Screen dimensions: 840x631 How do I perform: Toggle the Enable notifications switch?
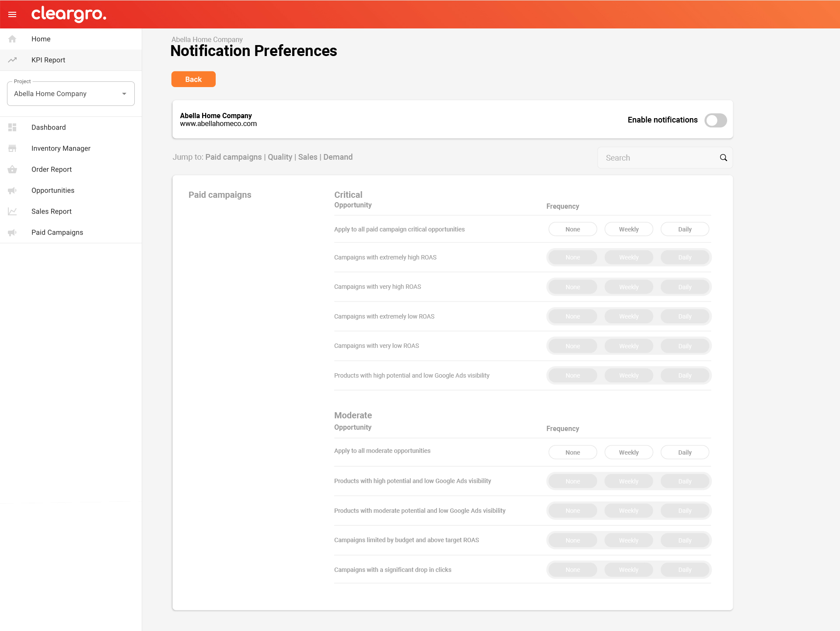(x=715, y=120)
